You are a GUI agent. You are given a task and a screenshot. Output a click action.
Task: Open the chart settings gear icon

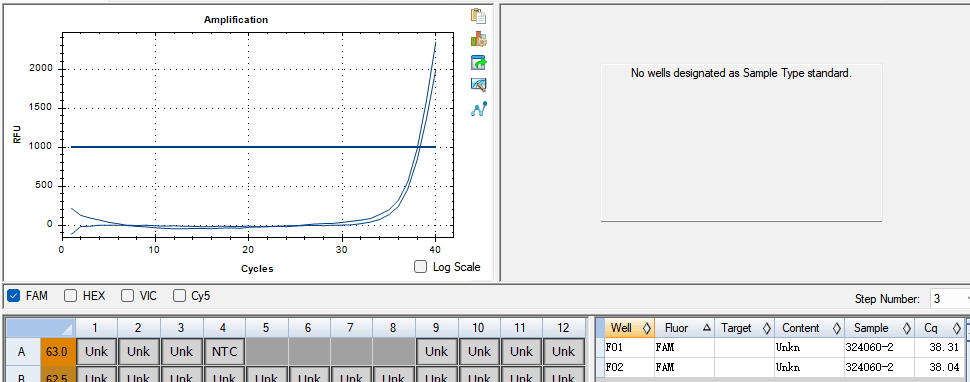pyautogui.click(x=478, y=40)
